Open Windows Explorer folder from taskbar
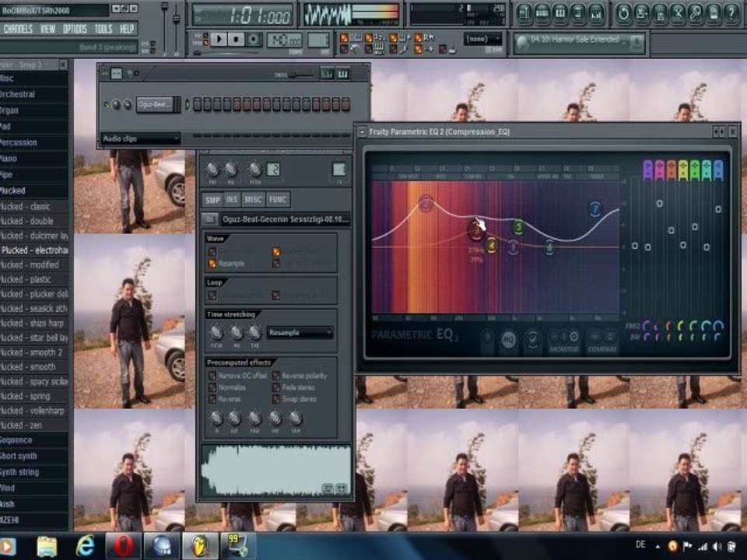This screenshot has height=560, width=747. coord(47,546)
